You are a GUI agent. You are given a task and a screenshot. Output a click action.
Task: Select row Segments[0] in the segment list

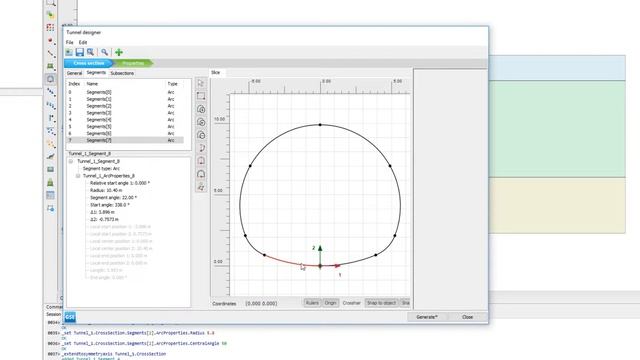click(x=125, y=92)
